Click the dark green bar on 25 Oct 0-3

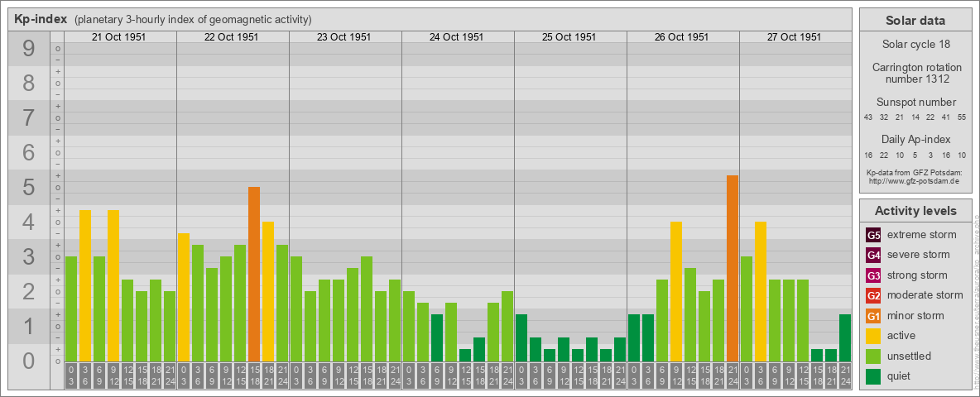click(521, 337)
